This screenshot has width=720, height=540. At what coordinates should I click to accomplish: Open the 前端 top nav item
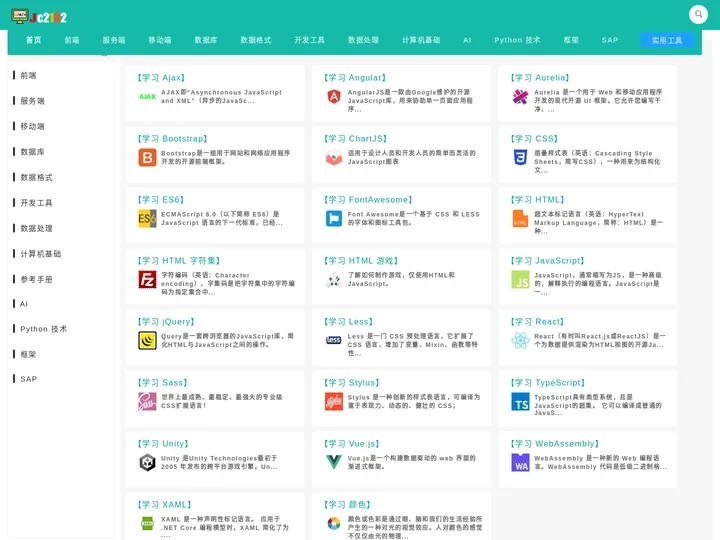[72, 40]
